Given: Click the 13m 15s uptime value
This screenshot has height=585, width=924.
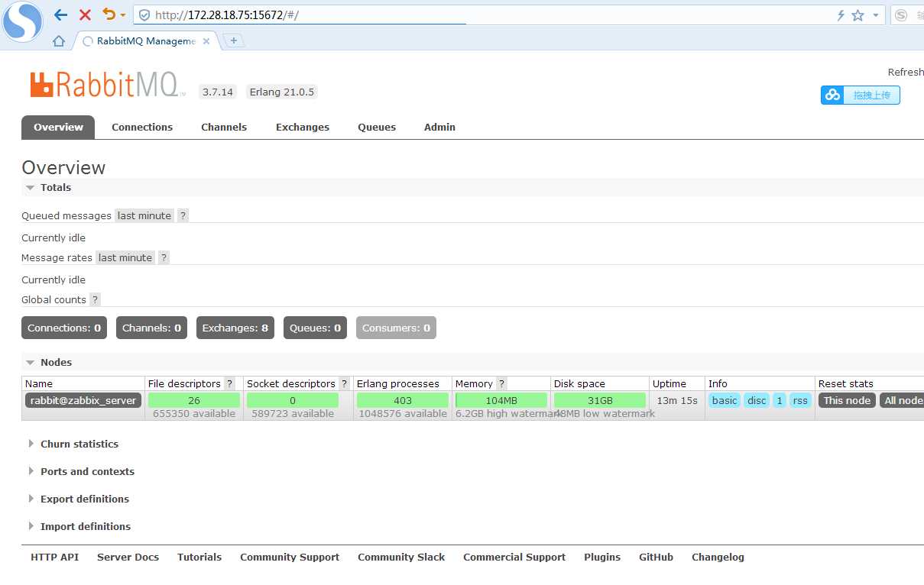Looking at the screenshot, I should click(x=677, y=400).
